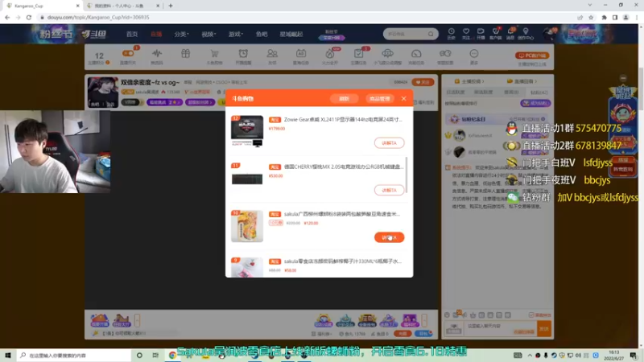
Task: Click the star icon in chat toolbar
Action: point(473,315)
